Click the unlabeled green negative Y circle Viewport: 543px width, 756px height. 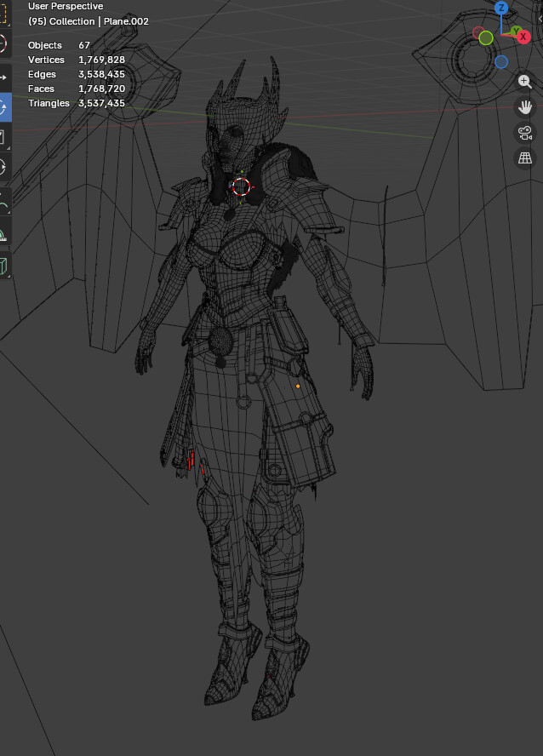[486, 38]
